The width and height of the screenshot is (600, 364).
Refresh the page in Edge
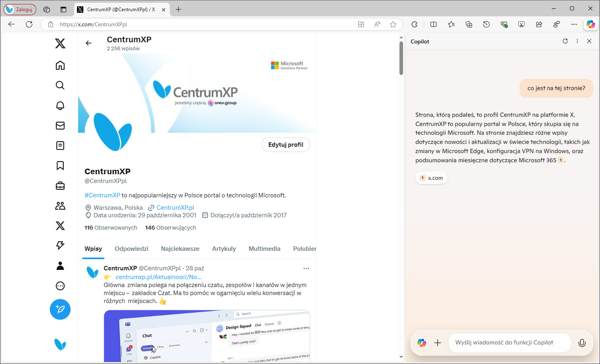click(29, 24)
